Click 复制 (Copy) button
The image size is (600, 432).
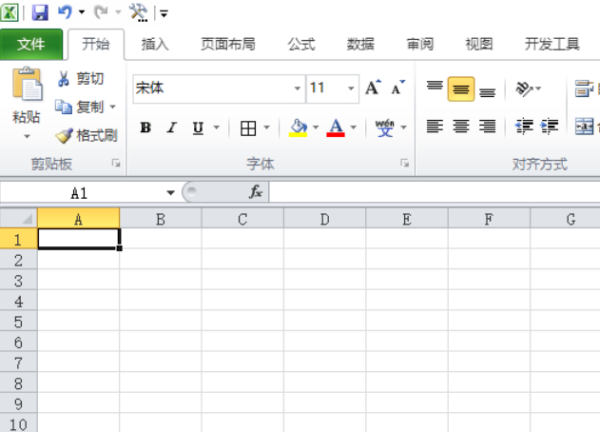80,107
